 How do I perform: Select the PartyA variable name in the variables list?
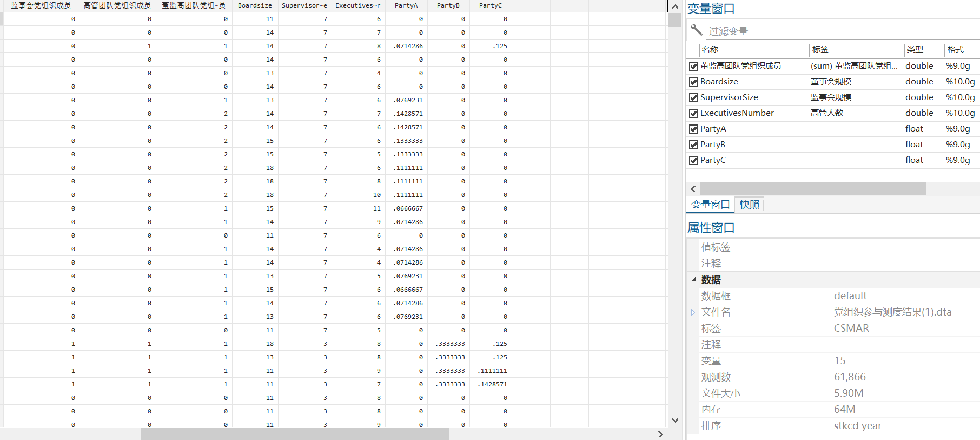(x=713, y=129)
